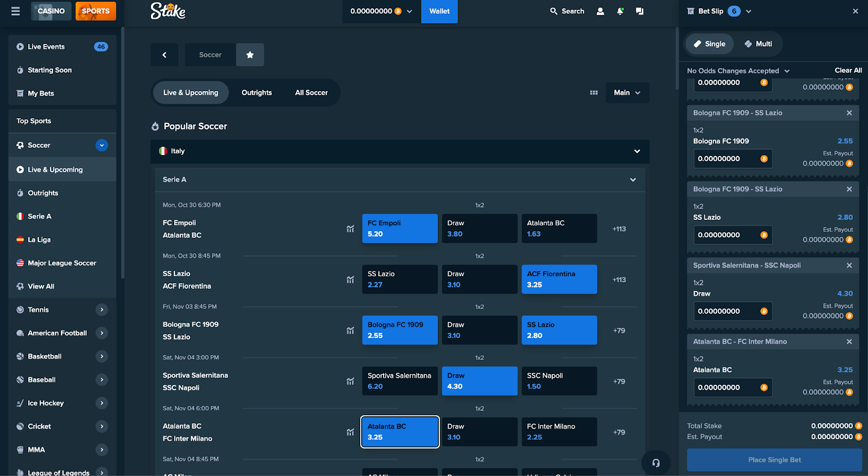Clear All bets from slip
The image size is (868, 476).
[848, 71]
